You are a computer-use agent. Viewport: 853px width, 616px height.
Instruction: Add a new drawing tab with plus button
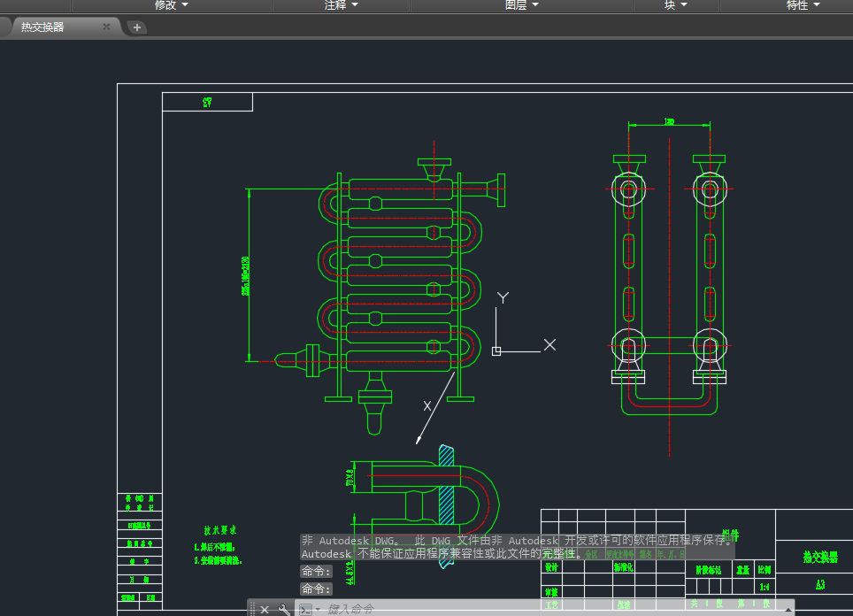pos(137,27)
